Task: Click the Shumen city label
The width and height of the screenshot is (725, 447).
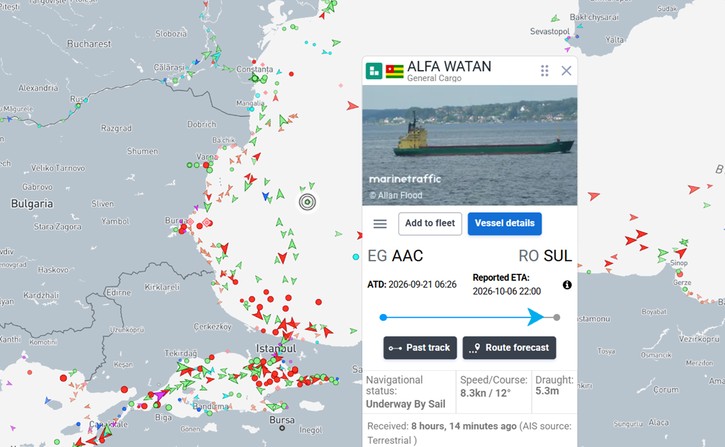Action: 142,151
